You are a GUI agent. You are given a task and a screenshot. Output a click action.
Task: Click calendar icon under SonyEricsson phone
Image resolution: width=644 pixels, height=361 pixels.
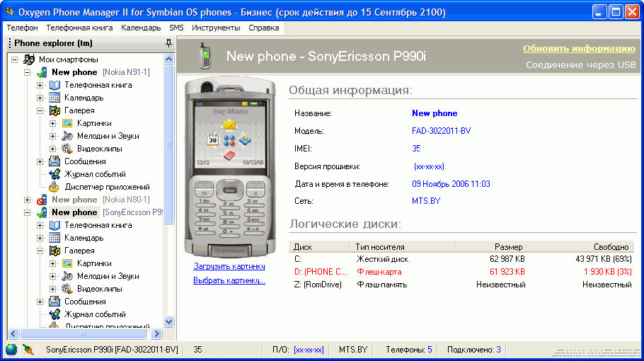[x=54, y=238]
